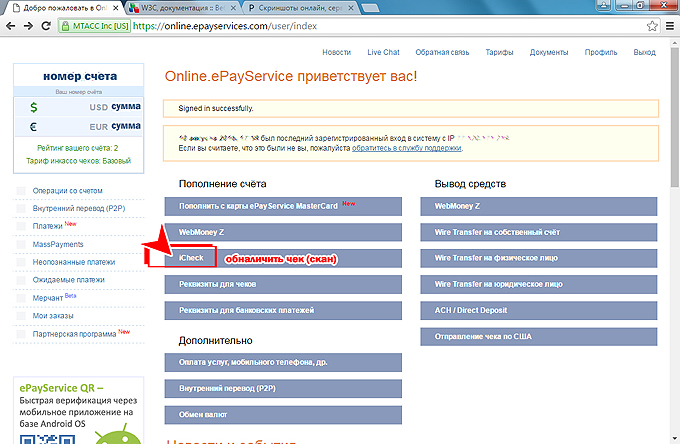Bookmark the page with the star icon

point(652,26)
